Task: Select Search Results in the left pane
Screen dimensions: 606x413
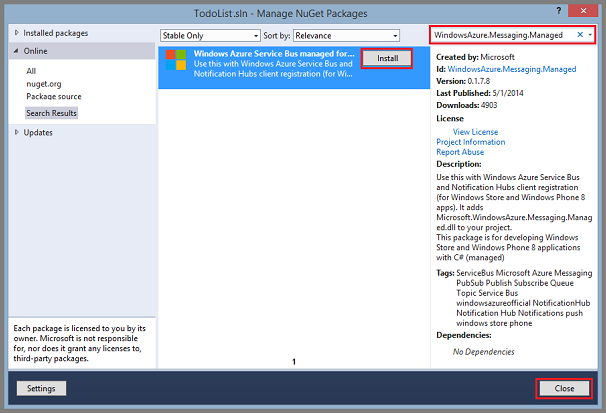Action: pos(51,113)
